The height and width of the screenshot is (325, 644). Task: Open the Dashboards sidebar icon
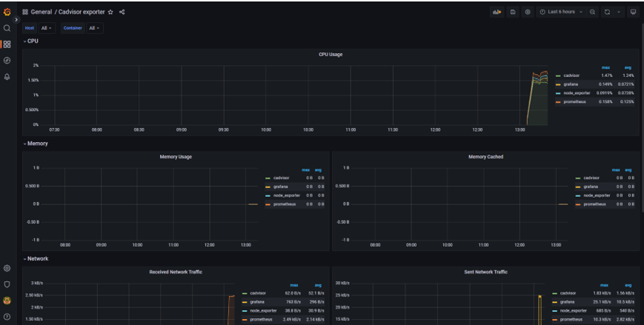tap(7, 44)
